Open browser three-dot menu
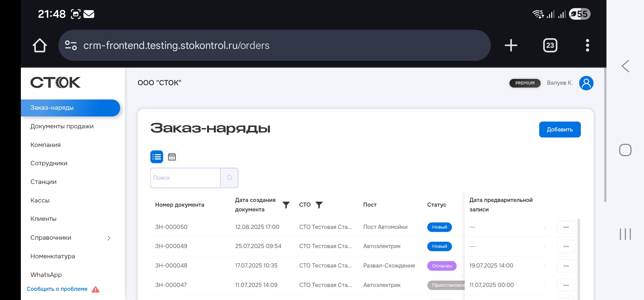 pos(587,45)
